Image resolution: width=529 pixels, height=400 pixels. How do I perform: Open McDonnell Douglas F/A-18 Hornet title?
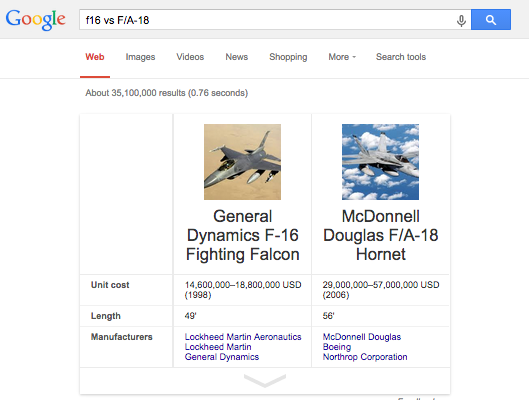[381, 235]
